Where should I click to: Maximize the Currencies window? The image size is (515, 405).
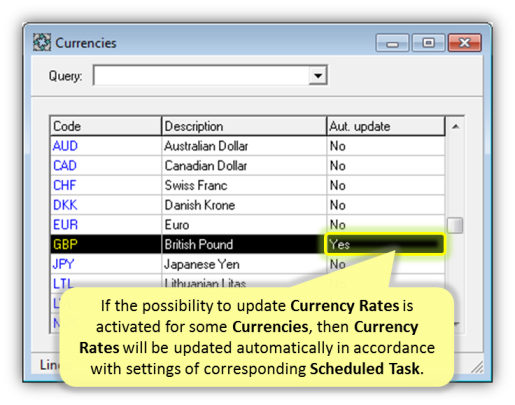[x=428, y=43]
